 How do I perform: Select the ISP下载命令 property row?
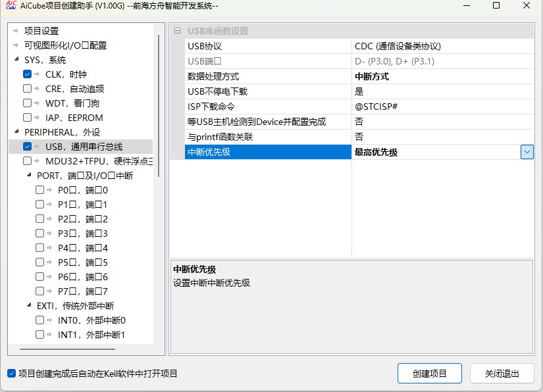[x=359, y=107]
